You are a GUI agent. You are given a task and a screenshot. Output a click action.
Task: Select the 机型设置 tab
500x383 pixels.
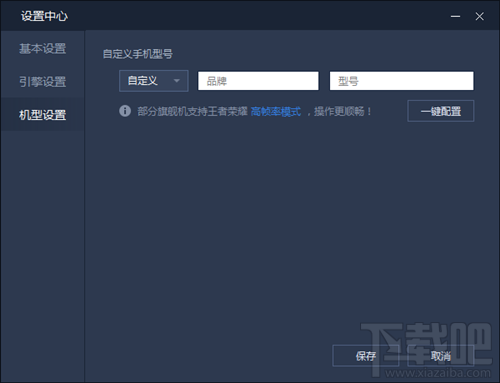[x=42, y=115]
